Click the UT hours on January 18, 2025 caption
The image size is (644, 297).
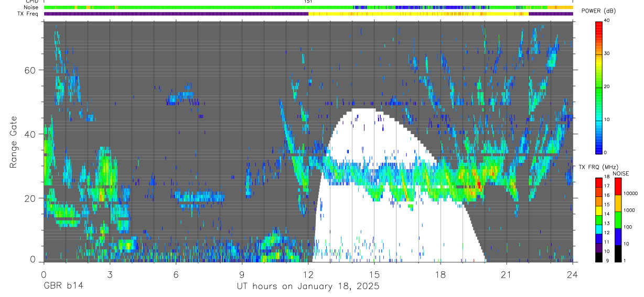[x=308, y=286]
